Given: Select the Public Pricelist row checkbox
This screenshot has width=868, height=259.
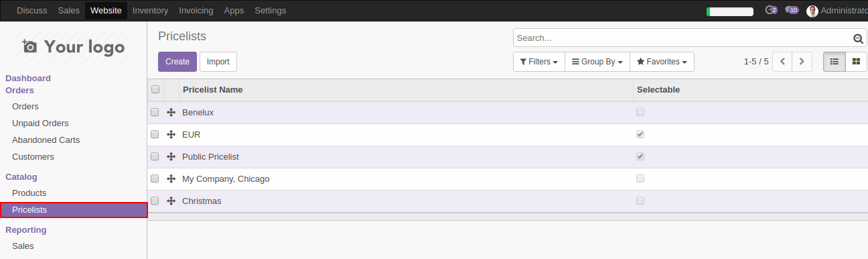Looking at the screenshot, I should [x=155, y=156].
